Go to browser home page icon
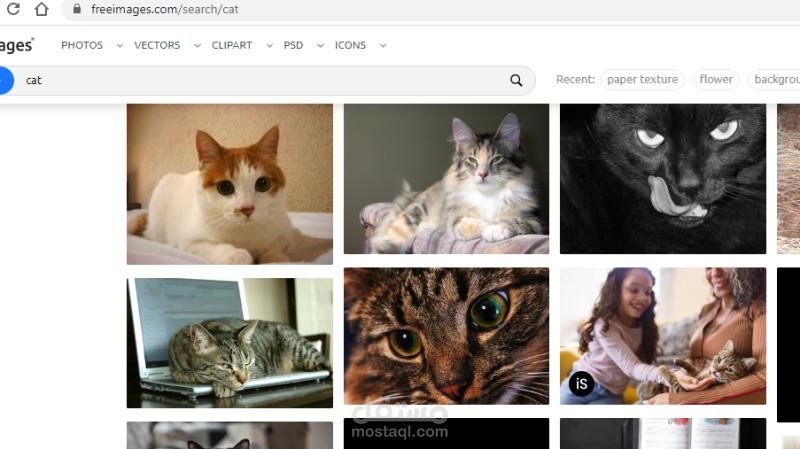Image resolution: width=800 pixels, height=449 pixels. [41, 9]
